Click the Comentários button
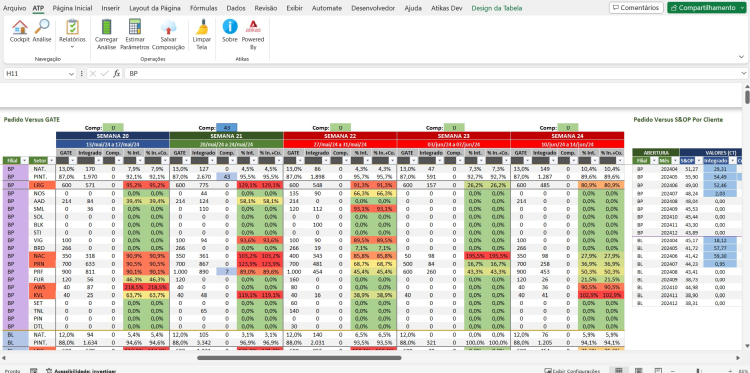The width and height of the screenshot is (750, 373). [636, 8]
